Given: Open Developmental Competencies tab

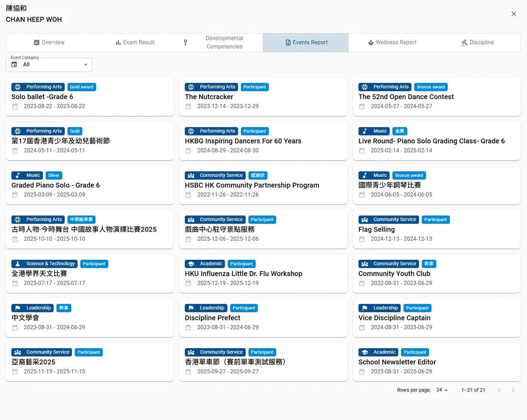Looking at the screenshot, I should (x=220, y=42).
